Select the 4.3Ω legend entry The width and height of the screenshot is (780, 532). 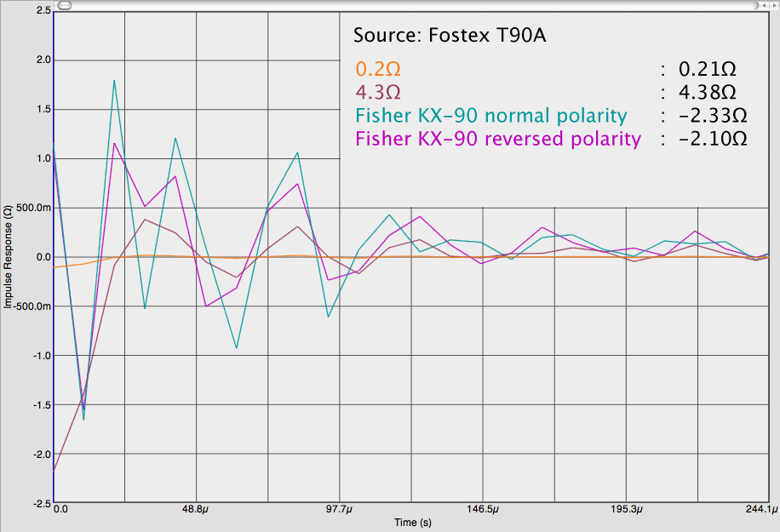click(378, 92)
